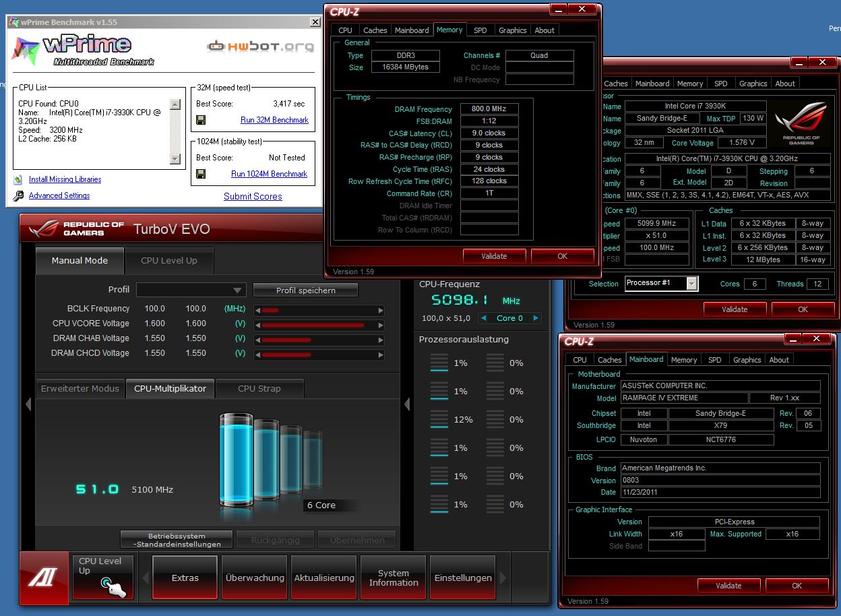Open the Einstellungen button
Viewport: 841px width, 616px height.
click(463, 578)
